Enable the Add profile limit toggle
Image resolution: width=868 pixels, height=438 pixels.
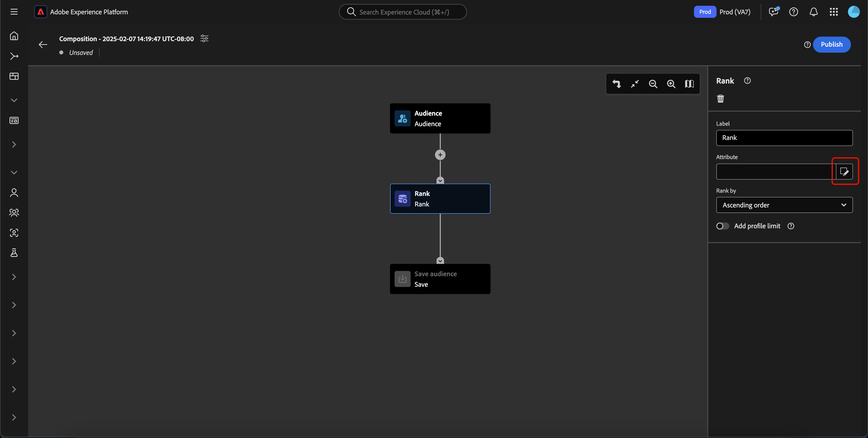pyautogui.click(x=722, y=226)
